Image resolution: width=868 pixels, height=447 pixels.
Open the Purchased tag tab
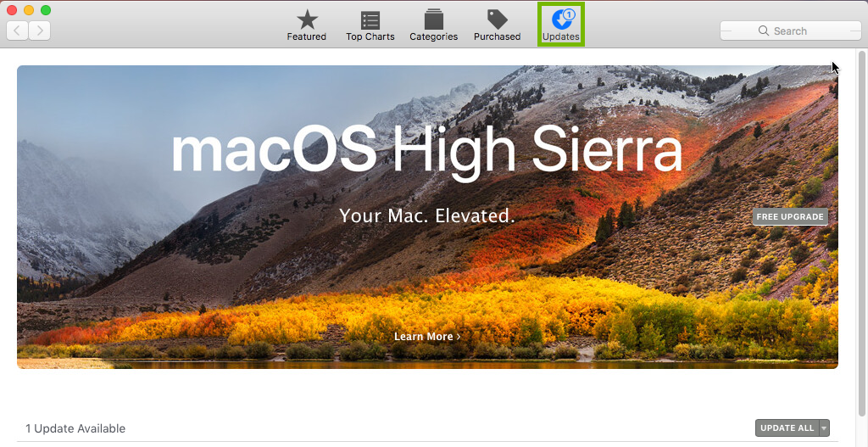[497, 25]
